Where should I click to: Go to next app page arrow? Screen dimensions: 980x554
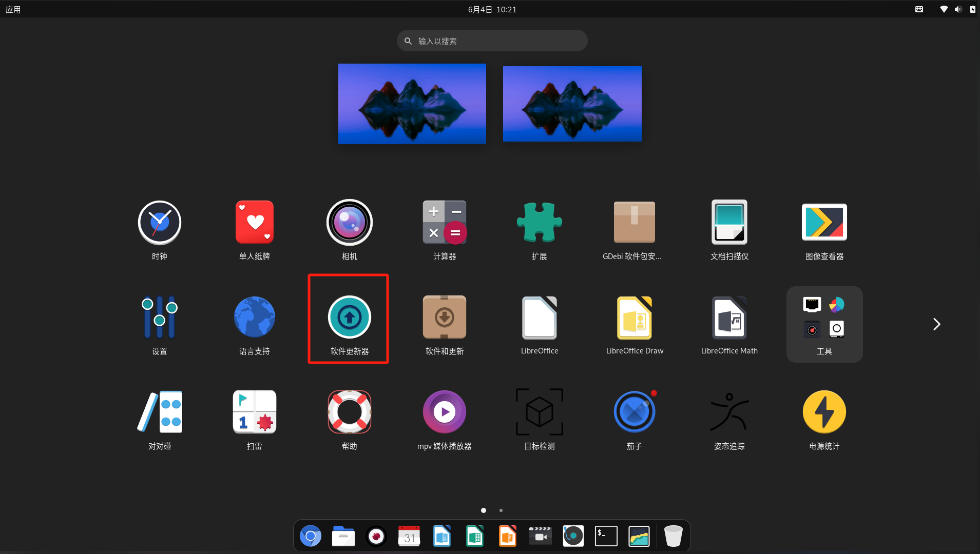pyautogui.click(x=937, y=324)
